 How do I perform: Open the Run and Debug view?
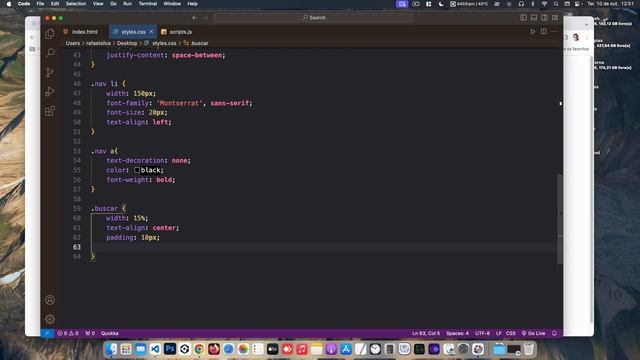click(x=50, y=91)
